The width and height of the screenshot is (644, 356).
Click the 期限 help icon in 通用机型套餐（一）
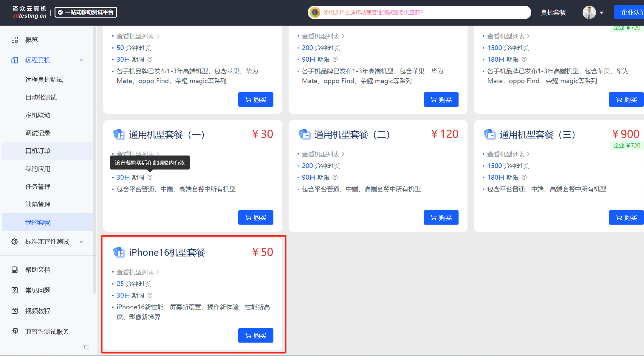click(x=150, y=177)
